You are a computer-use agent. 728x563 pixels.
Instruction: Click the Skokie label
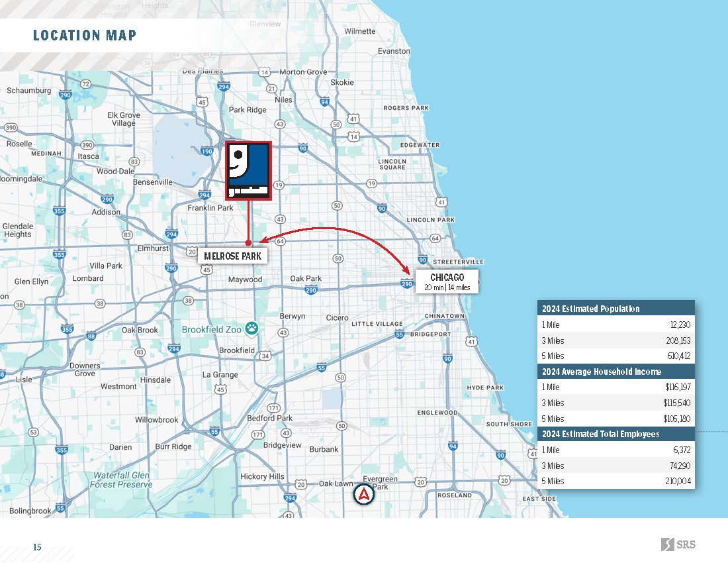pyautogui.click(x=342, y=82)
